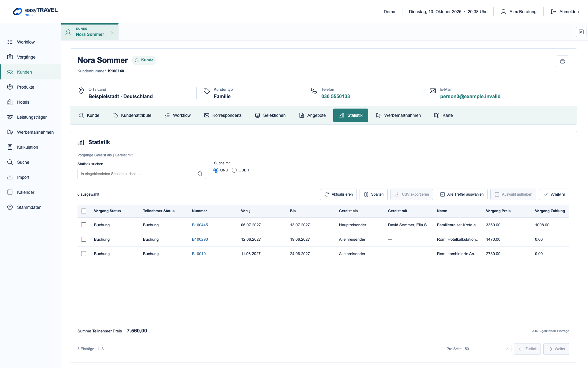Open Werbemaßnahmen in the left sidebar
The height and width of the screenshot is (368, 588).
[31, 132]
